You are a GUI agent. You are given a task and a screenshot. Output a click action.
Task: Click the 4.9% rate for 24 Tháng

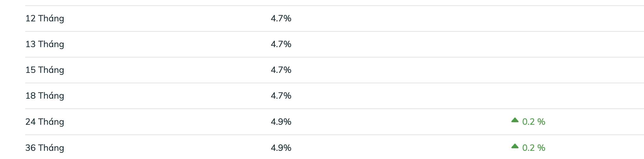[281, 122]
